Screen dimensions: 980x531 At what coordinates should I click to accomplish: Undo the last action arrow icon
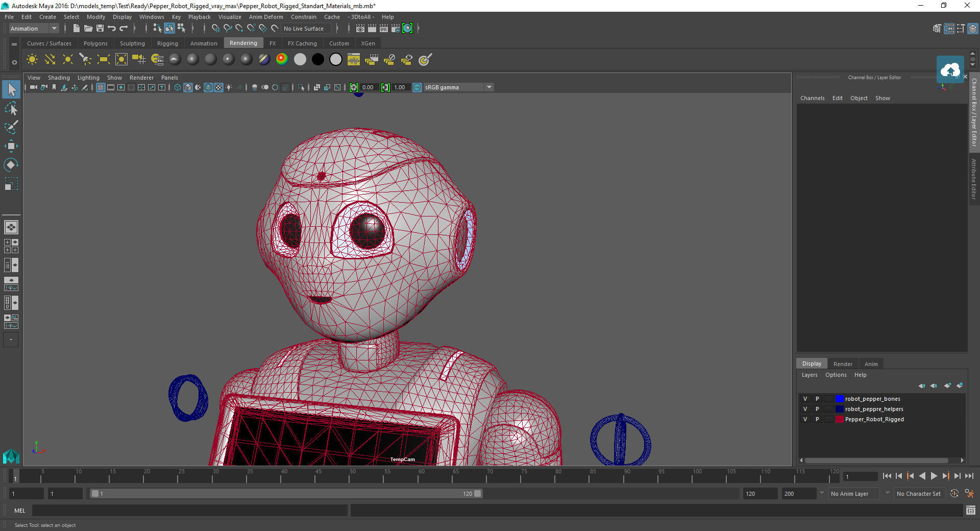(112, 29)
